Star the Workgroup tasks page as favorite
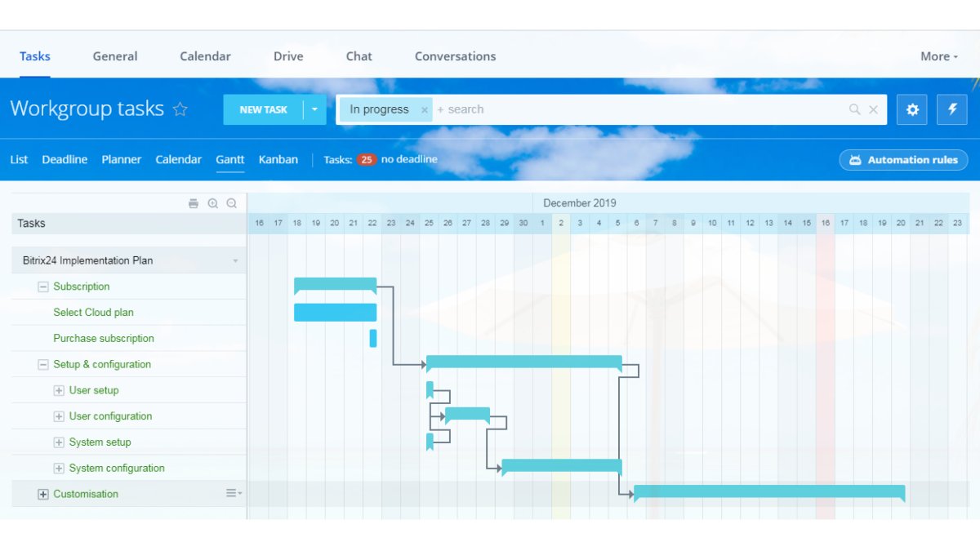980x551 pixels. 180,109
